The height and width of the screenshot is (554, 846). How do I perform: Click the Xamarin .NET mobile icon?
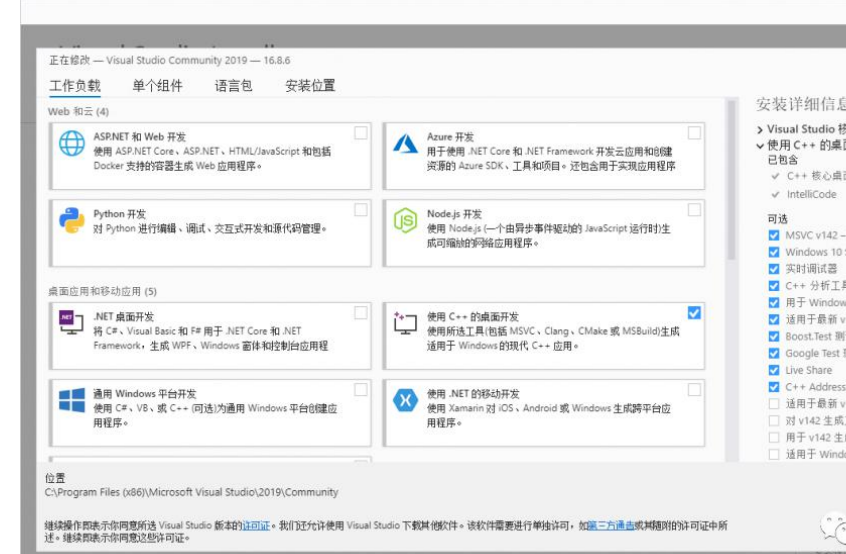(405, 400)
